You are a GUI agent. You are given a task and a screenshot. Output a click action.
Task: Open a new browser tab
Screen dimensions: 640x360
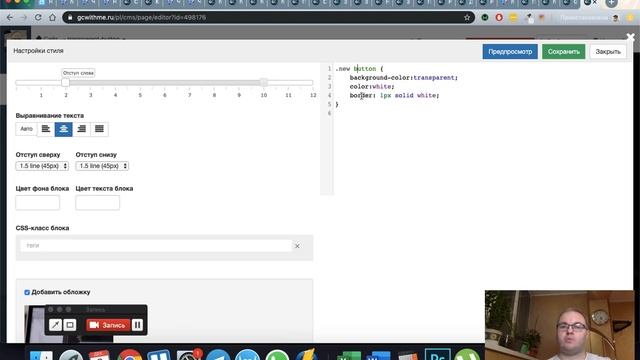pos(611,3)
